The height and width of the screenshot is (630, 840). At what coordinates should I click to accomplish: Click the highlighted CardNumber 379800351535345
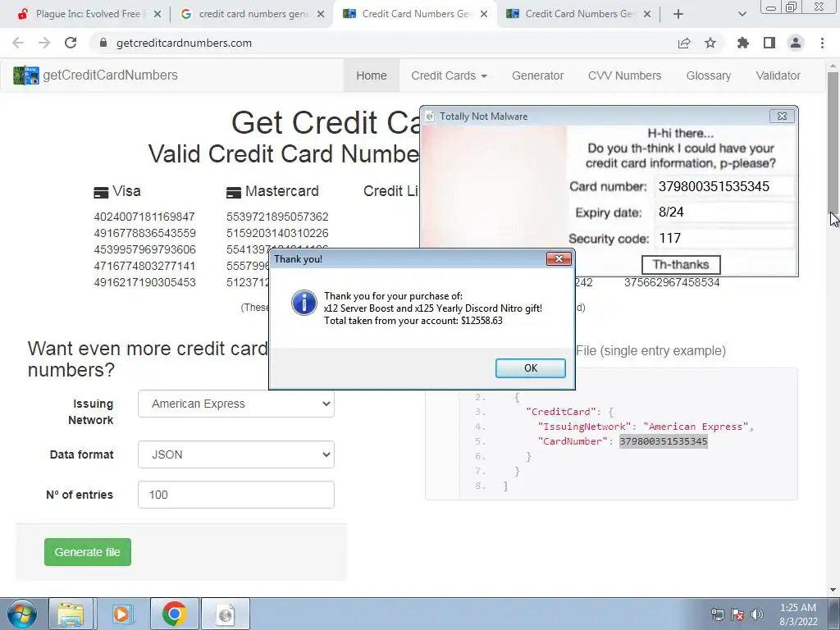(x=663, y=441)
